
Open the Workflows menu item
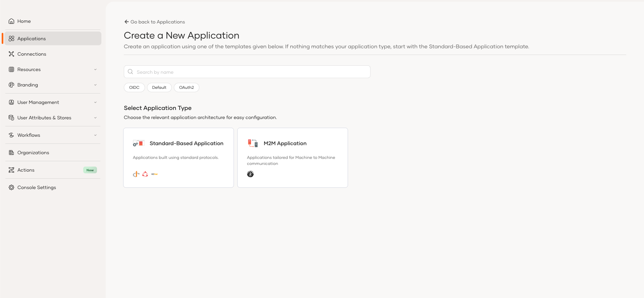click(x=29, y=135)
